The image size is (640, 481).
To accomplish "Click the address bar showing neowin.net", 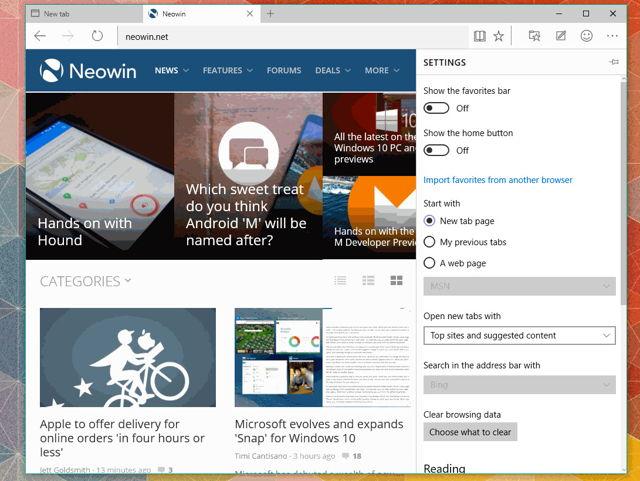I will 292,37.
